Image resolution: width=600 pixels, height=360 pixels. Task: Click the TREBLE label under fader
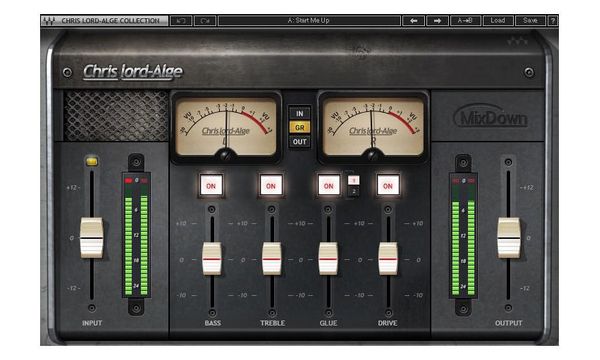coord(272,323)
